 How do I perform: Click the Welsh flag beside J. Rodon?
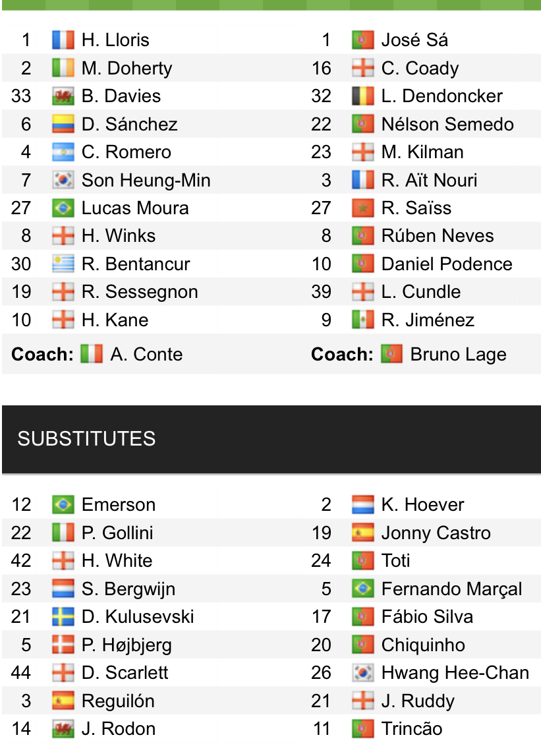click(x=63, y=729)
